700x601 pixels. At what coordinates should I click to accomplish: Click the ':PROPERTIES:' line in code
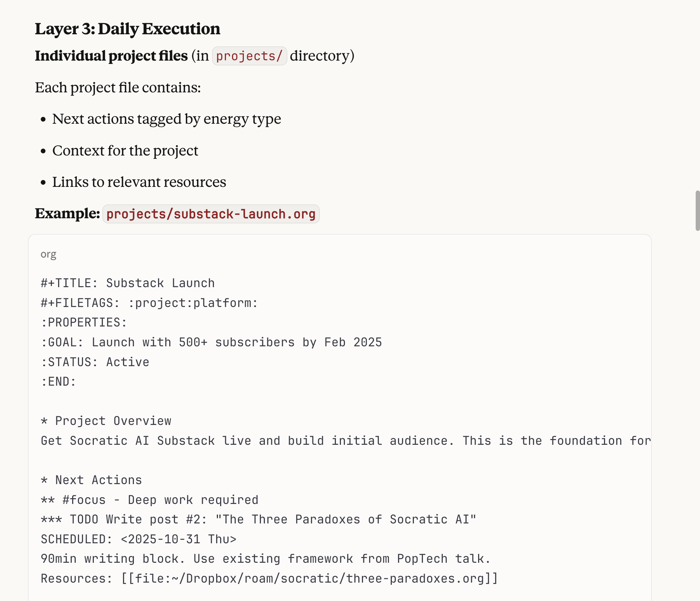tap(84, 323)
